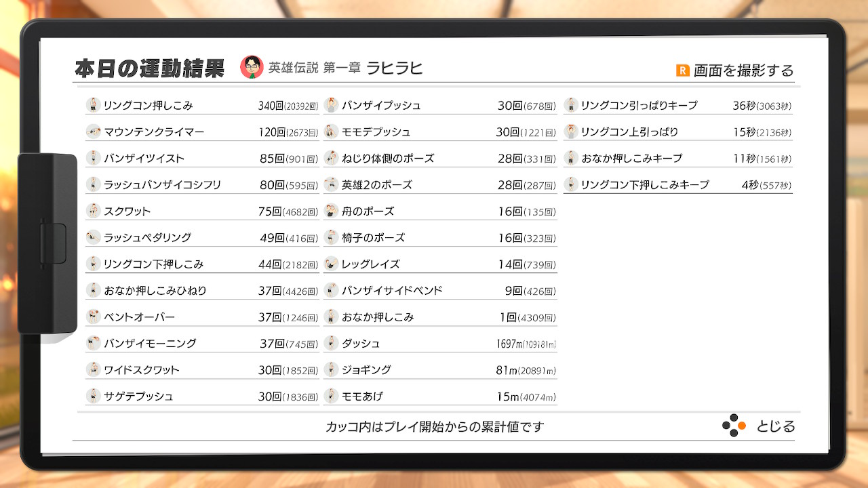This screenshot has height=488, width=868.
Task: Click the スクワット label
Action: click(x=127, y=211)
